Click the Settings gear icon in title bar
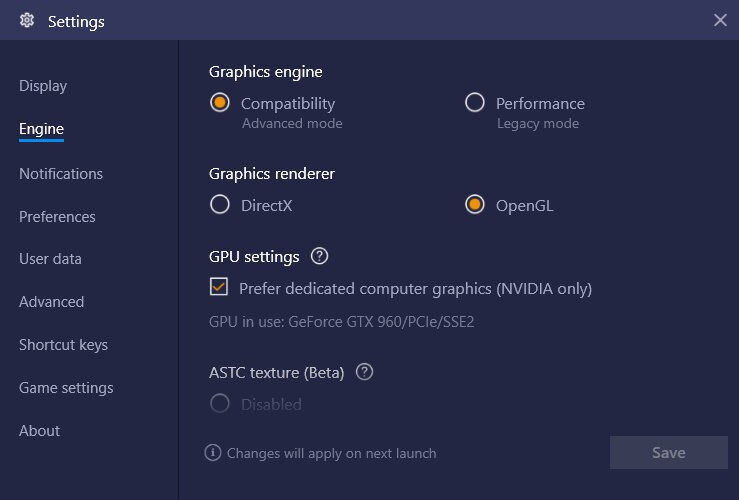 click(x=27, y=21)
